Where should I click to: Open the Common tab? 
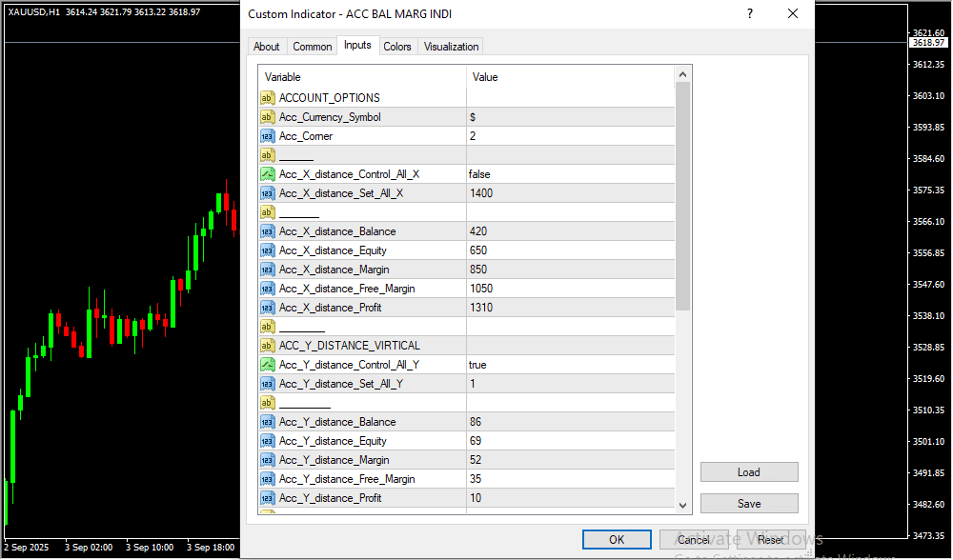pyautogui.click(x=313, y=47)
